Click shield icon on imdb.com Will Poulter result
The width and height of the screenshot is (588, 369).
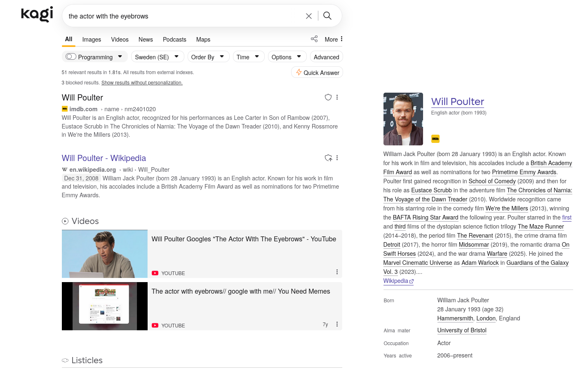[x=328, y=97]
